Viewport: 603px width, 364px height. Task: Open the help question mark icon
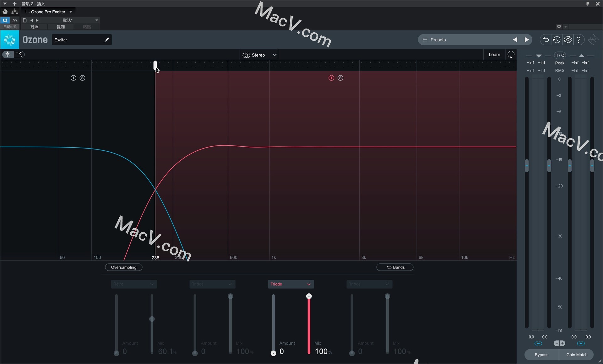click(x=579, y=40)
